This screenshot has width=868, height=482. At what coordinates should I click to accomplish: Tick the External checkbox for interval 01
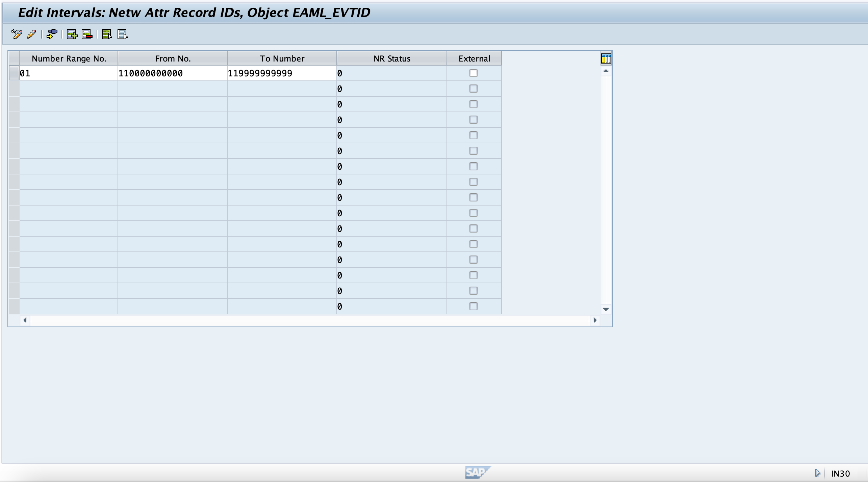click(x=473, y=73)
